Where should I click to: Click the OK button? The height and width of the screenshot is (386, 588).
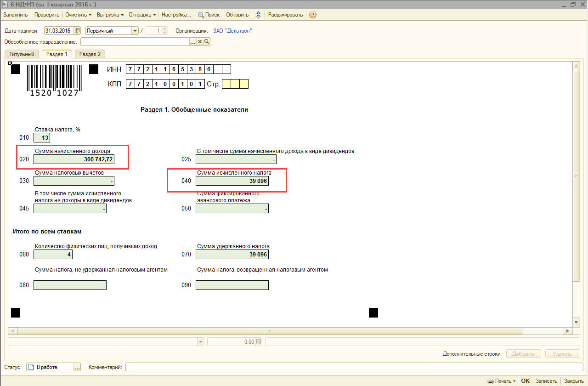[x=525, y=381]
